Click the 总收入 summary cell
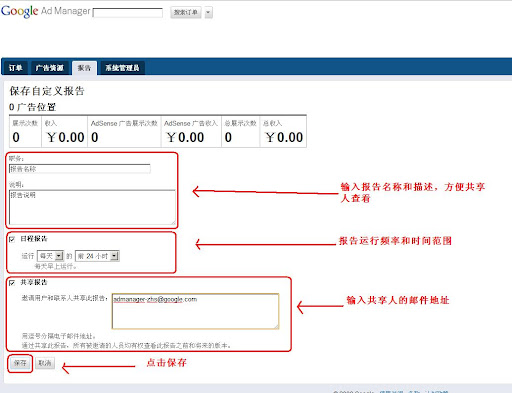The height and width of the screenshot is (393, 512). 283,131
